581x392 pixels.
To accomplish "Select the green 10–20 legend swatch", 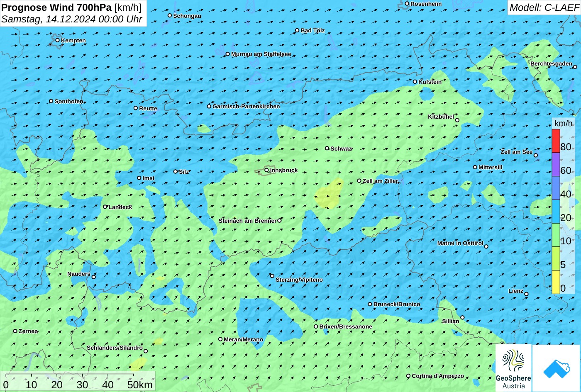I will (556, 235).
